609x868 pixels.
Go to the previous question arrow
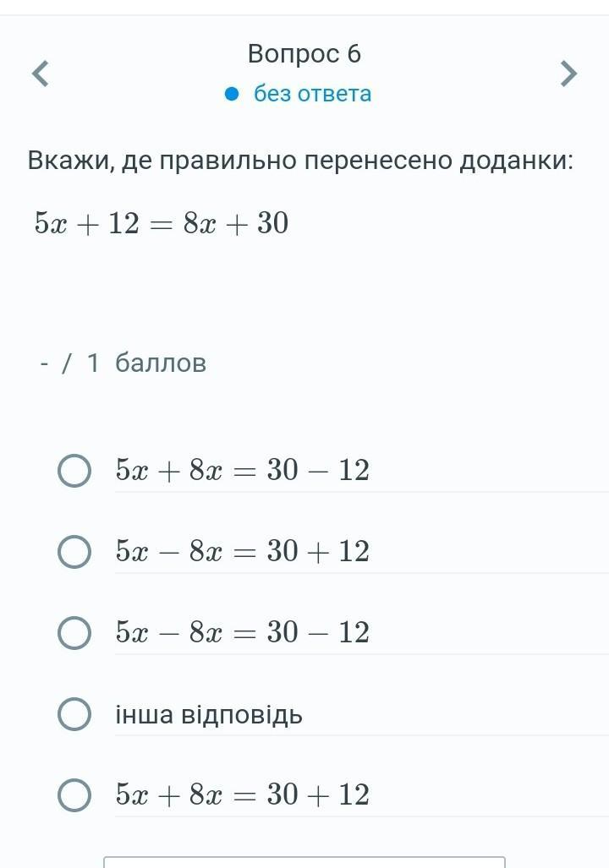coord(41,74)
